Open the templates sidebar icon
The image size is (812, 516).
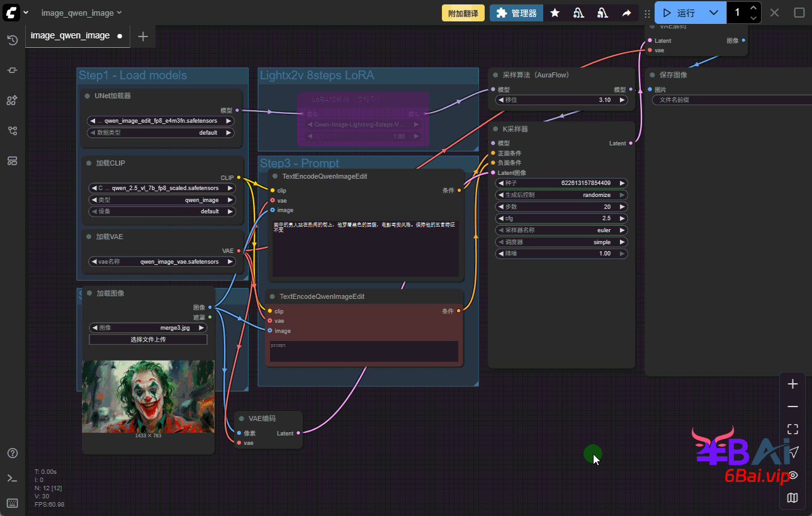tap(12, 161)
